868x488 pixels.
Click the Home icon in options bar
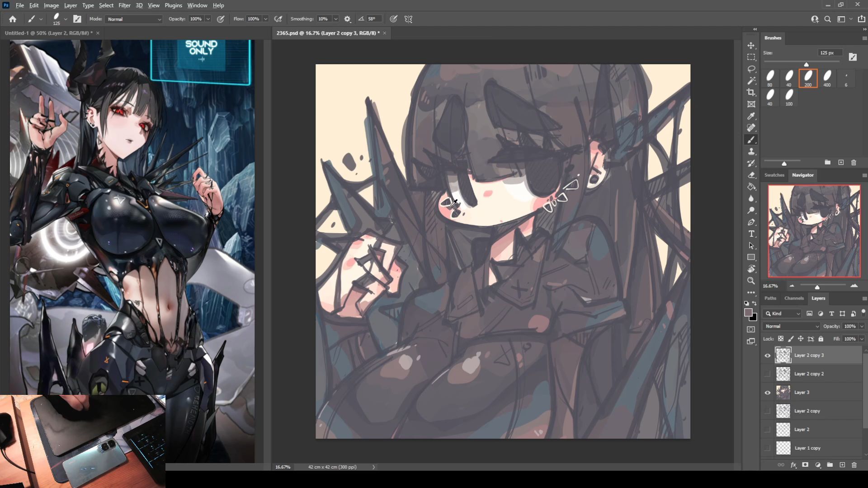[x=13, y=19]
